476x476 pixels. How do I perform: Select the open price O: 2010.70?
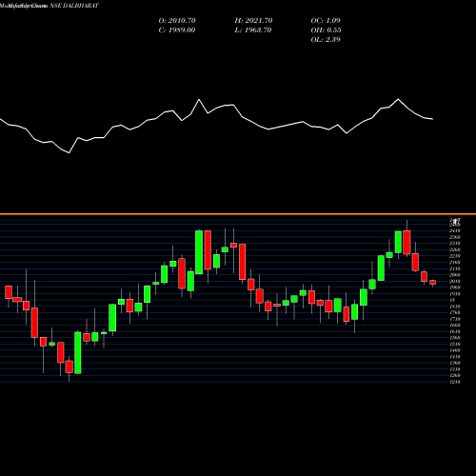[x=177, y=21]
